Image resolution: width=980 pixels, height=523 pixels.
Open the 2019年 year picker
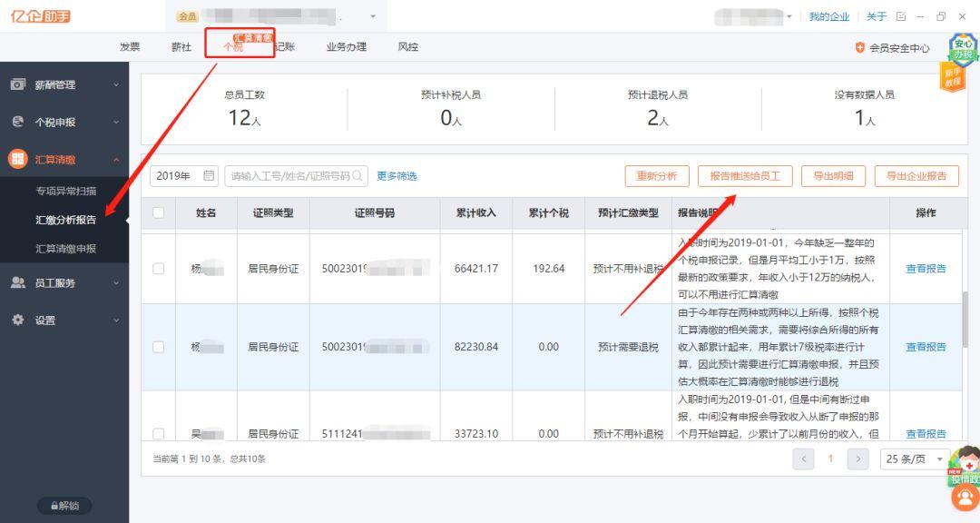pos(183,176)
